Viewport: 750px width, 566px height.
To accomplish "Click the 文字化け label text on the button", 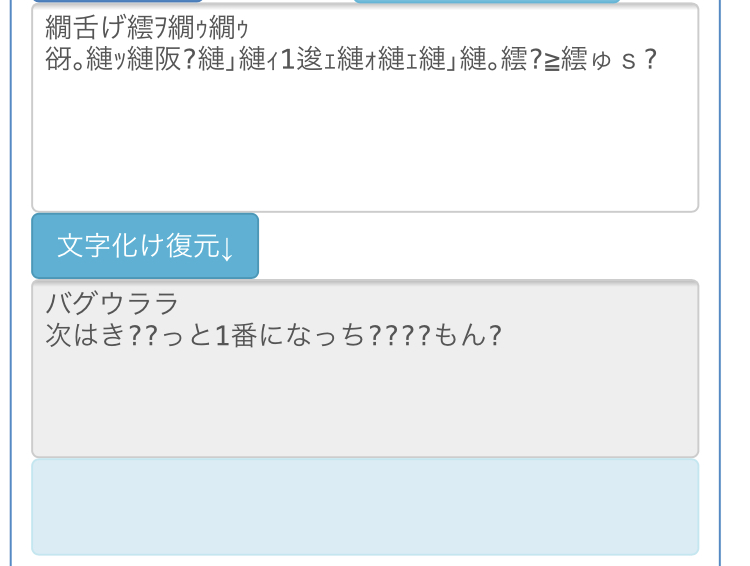I will (x=111, y=246).
